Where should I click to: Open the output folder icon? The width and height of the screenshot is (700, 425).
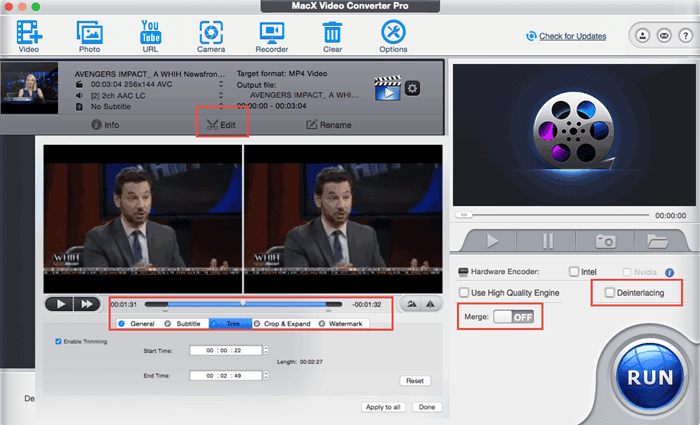657,241
